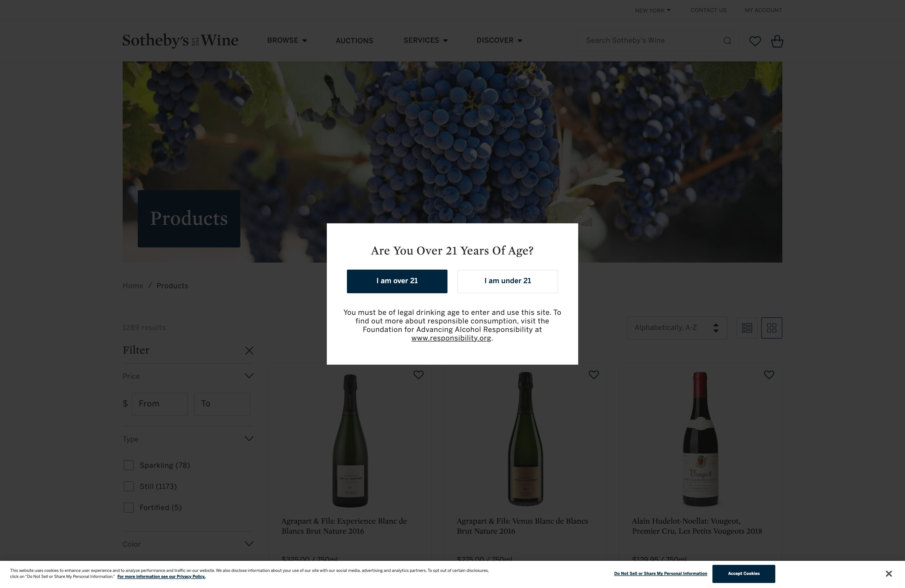The height and width of the screenshot is (588, 905).
Task: Go to AUCTIONS page
Action: 354,41
